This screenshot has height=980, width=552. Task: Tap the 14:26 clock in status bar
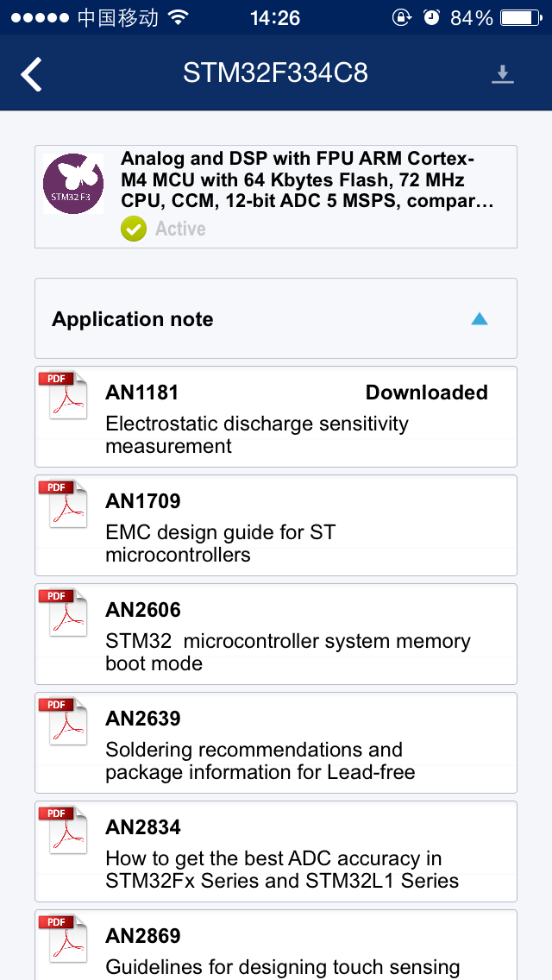(x=275, y=17)
